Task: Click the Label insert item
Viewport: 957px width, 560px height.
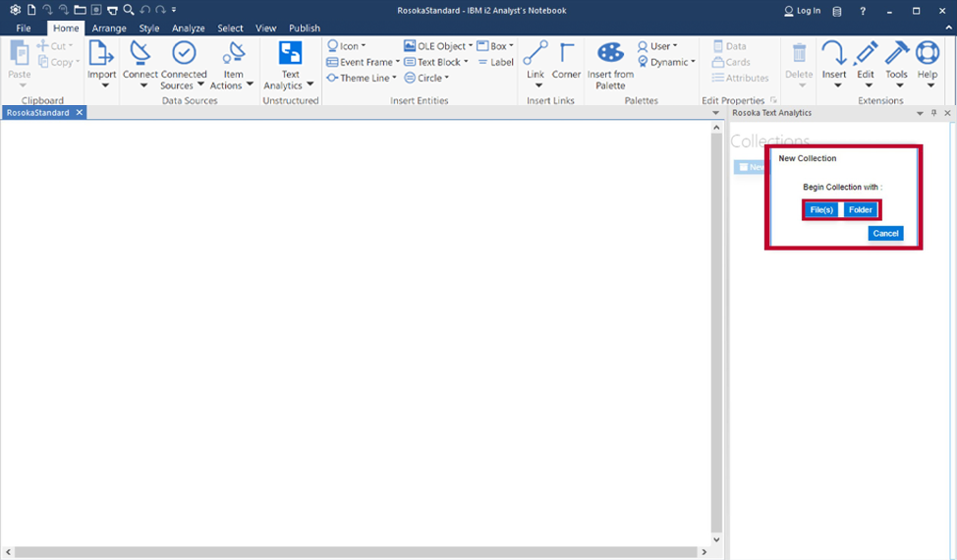Action: pos(495,62)
